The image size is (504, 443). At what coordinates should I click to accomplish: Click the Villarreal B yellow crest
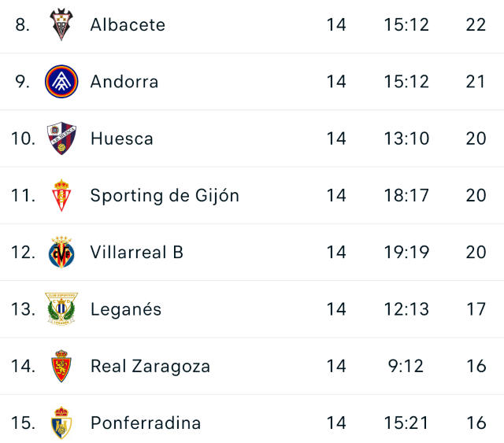tap(61, 253)
